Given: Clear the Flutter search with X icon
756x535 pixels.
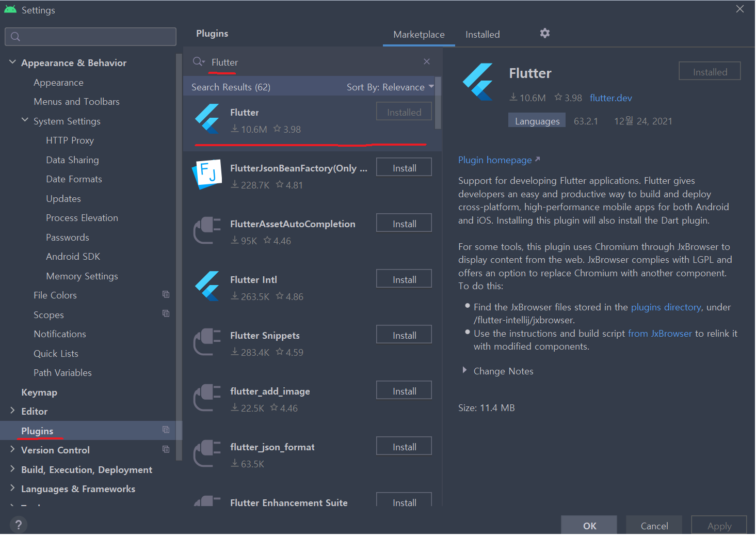Looking at the screenshot, I should click(x=427, y=61).
